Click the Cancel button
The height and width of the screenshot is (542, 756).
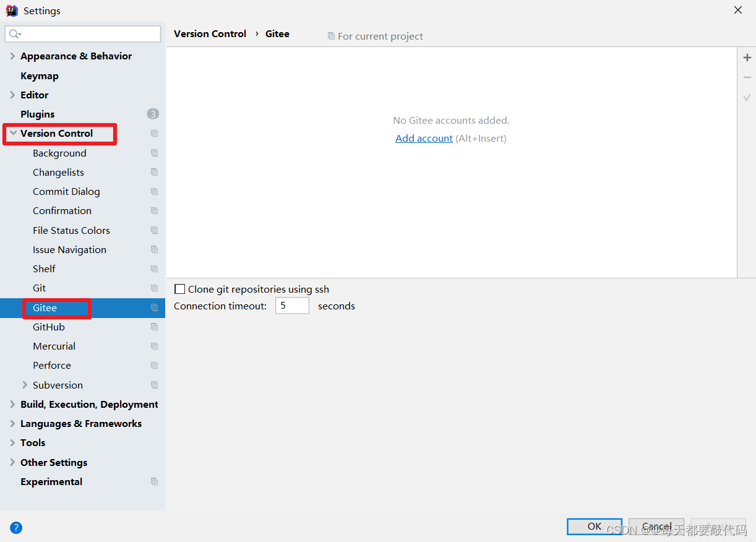tap(656, 526)
